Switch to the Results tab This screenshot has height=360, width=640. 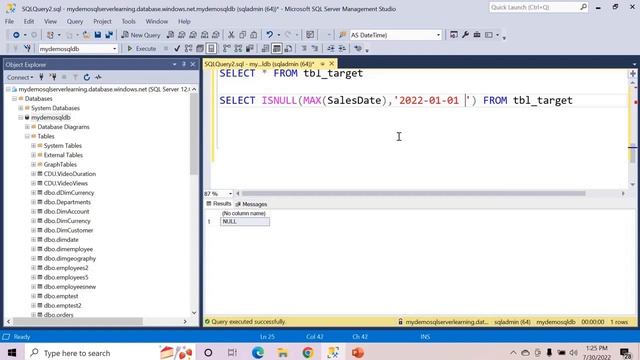219,204
